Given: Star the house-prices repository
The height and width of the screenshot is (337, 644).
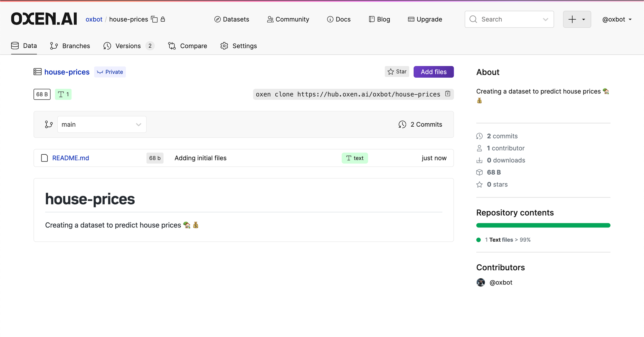Looking at the screenshot, I should pyautogui.click(x=397, y=72).
